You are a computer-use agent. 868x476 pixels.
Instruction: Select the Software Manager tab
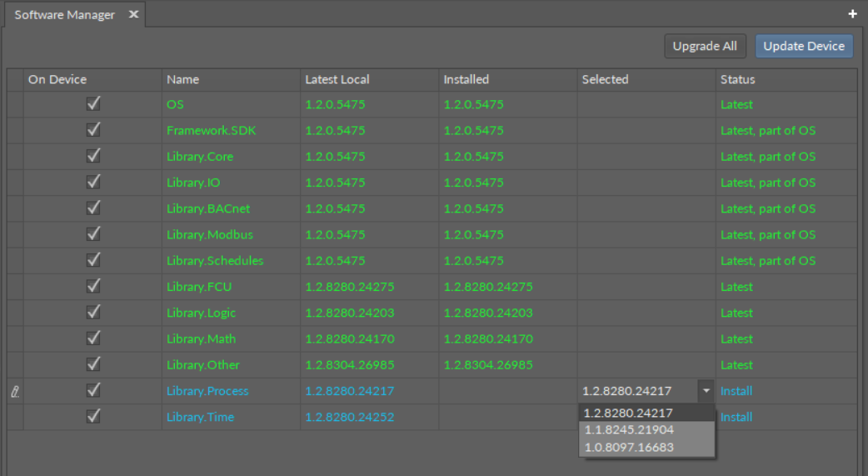[65, 15]
